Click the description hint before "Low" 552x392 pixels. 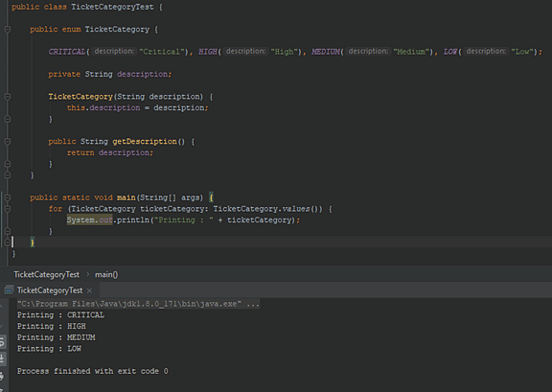[x=486, y=52]
